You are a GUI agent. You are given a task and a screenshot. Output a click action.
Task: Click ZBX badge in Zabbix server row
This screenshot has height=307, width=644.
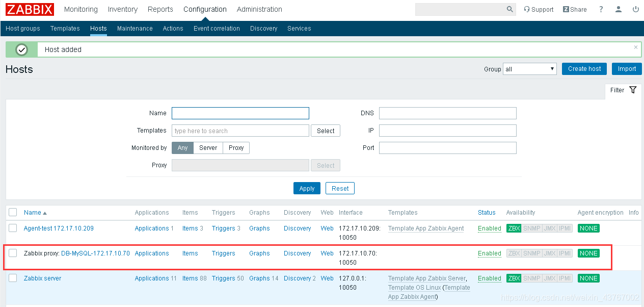514,278
